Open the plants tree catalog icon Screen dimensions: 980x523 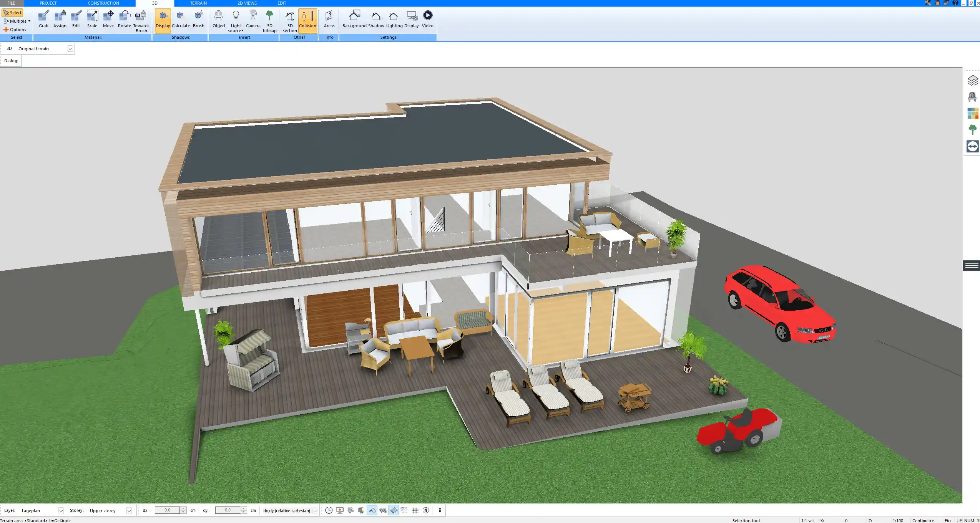click(x=972, y=130)
